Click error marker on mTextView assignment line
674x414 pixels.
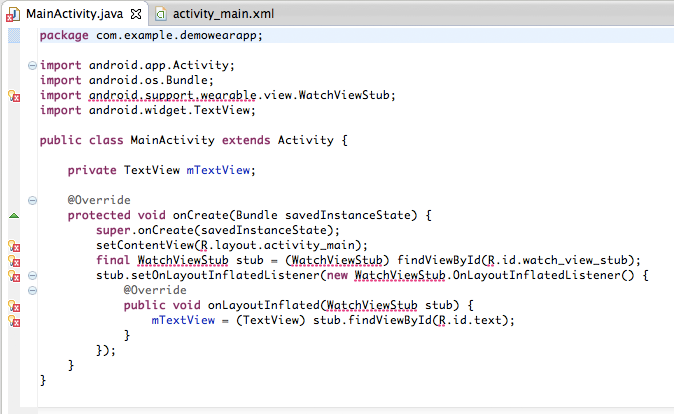(14, 321)
